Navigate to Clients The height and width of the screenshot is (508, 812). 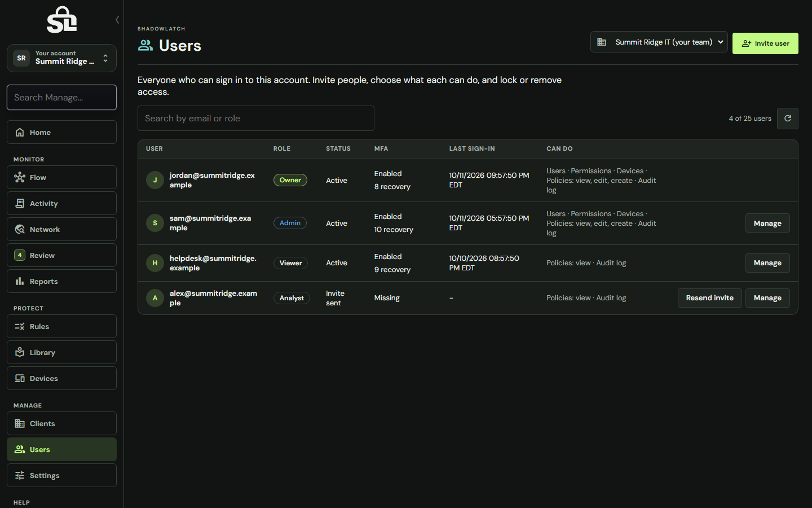(62, 423)
